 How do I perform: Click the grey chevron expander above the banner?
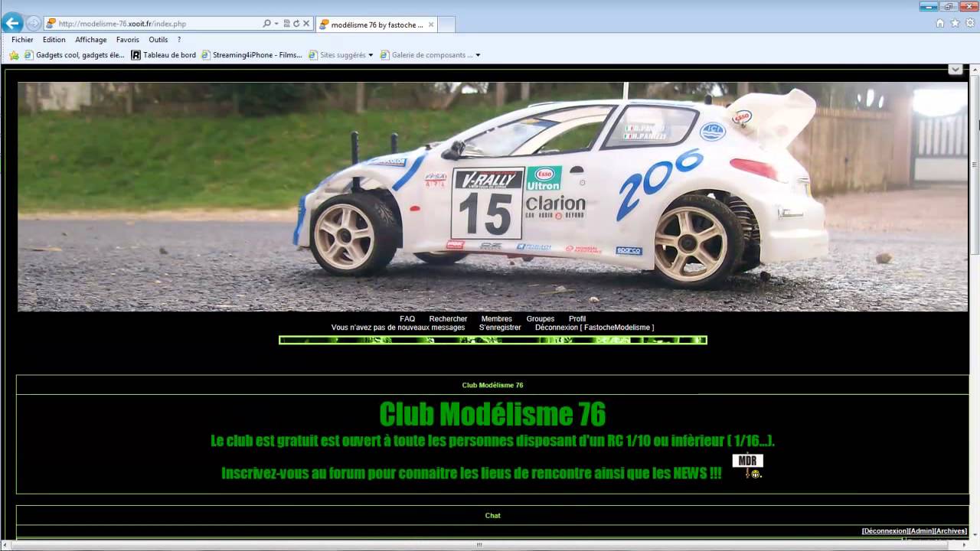point(955,70)
